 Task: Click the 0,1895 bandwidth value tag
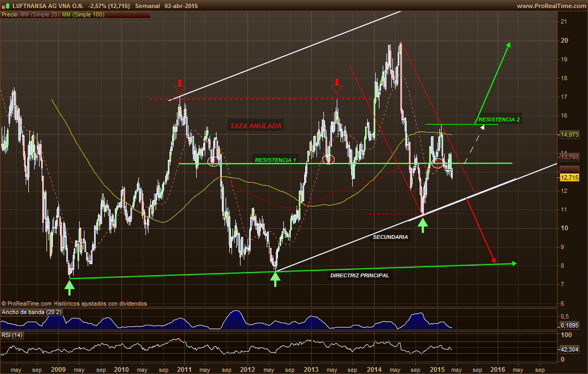click(x=569, y=325)
